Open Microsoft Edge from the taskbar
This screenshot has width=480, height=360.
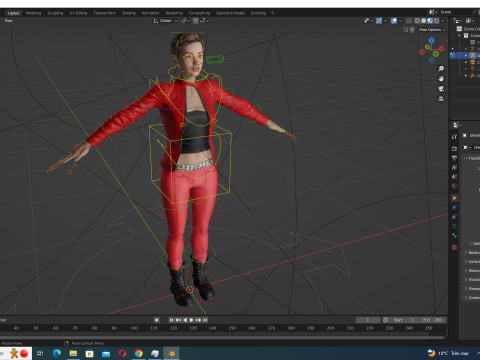pos(57,353)
